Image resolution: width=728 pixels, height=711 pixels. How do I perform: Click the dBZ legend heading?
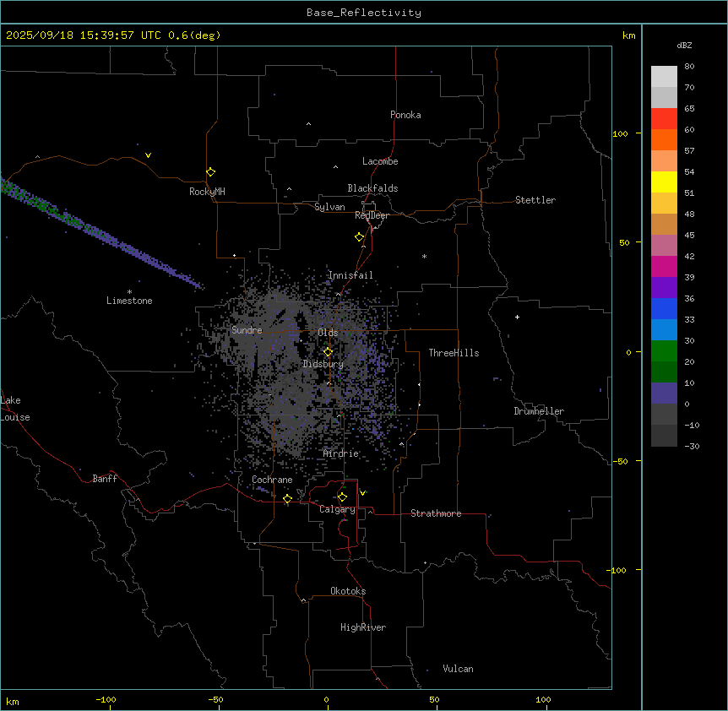684,45
